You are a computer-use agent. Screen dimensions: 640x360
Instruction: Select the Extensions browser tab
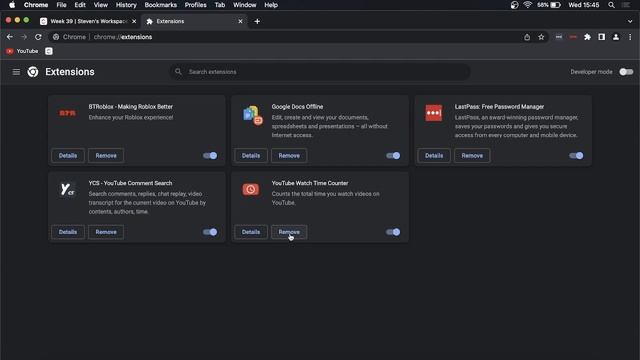click(x=195, y=21)
